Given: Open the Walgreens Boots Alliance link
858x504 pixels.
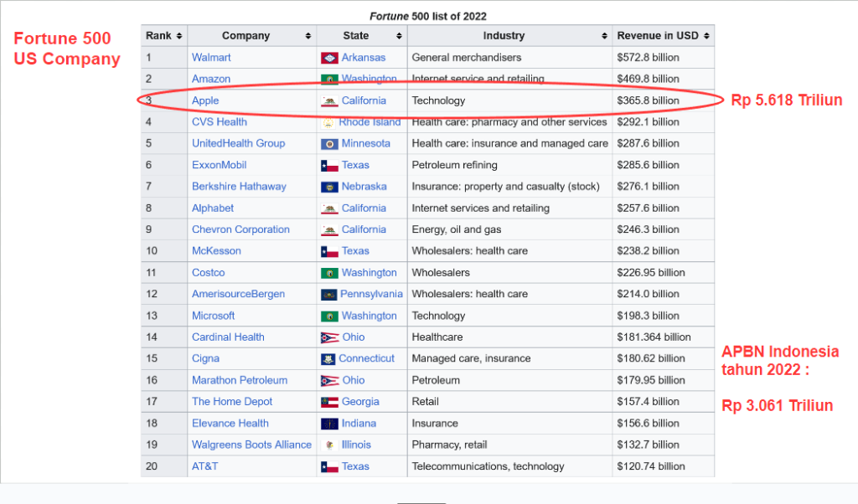Looking at the screenshot, I should [x=251, y=445].
